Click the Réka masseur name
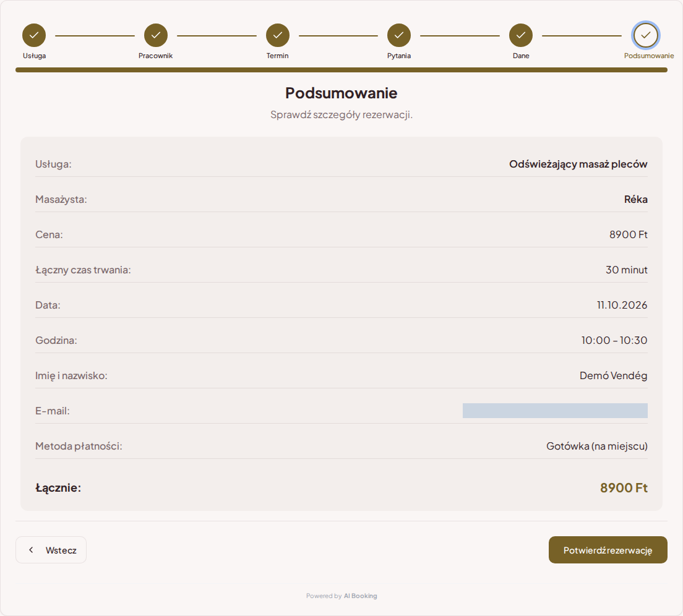Viewport: 683px width, 616px height. [x=635, y=199]
